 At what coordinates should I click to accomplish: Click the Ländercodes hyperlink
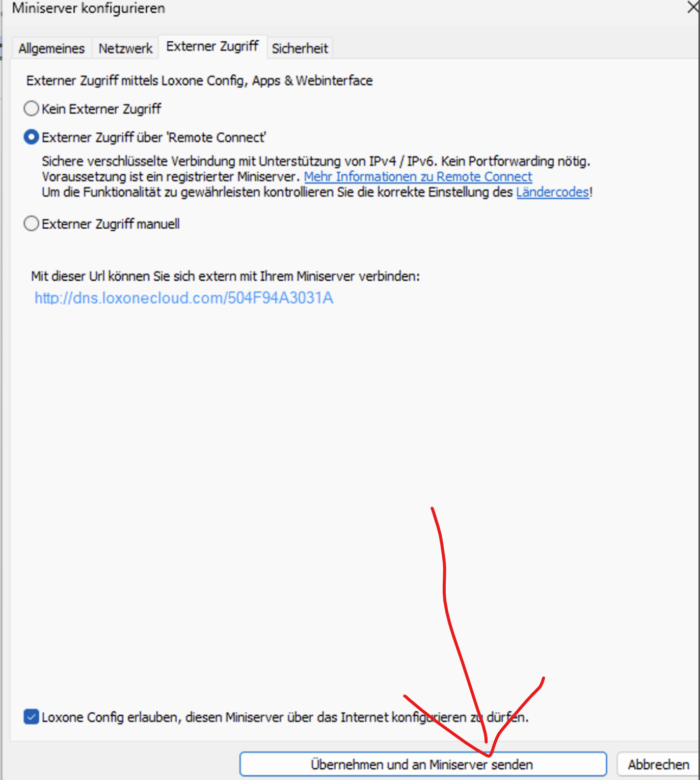[x=552, y=193]
